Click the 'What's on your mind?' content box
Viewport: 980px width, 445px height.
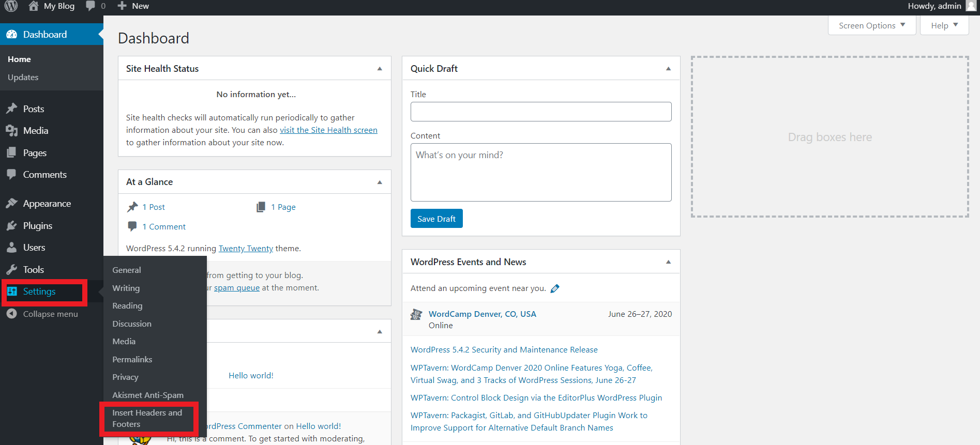(x=541, y=172)
